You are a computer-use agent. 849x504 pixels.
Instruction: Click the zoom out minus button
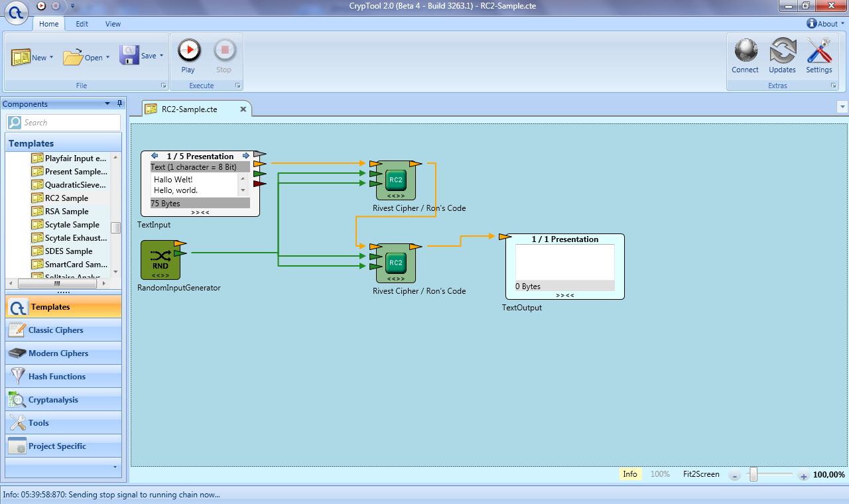pyautogui.click(x=735, y=475)
